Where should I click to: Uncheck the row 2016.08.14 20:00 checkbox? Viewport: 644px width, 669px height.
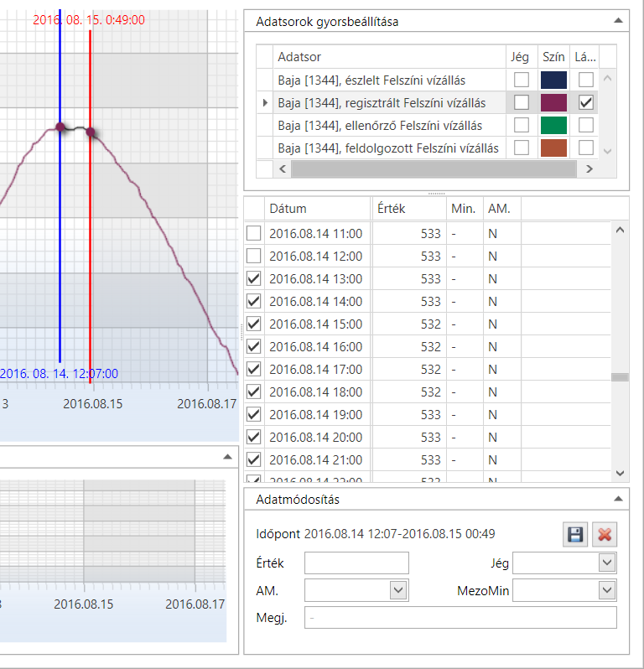tap(253, 437)
